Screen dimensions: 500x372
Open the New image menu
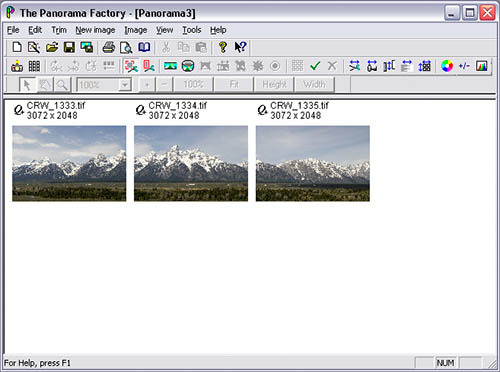click(x=95, y=30)
